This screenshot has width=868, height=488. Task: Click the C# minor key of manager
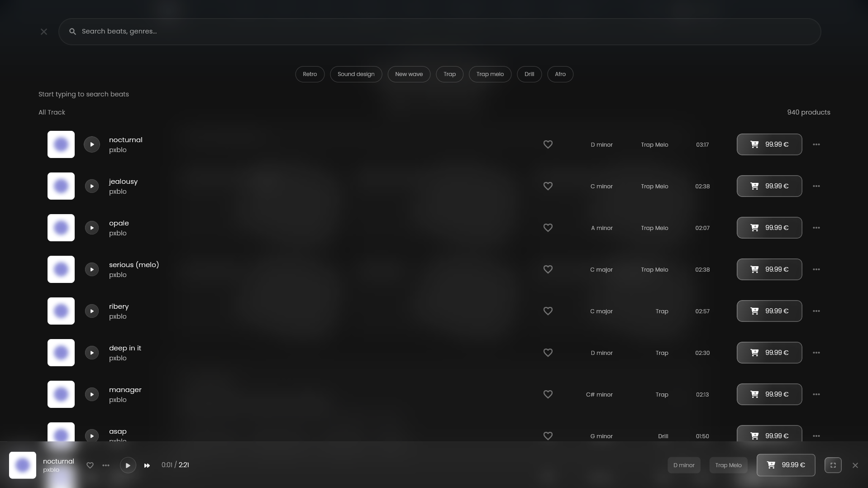coord(599,395)
